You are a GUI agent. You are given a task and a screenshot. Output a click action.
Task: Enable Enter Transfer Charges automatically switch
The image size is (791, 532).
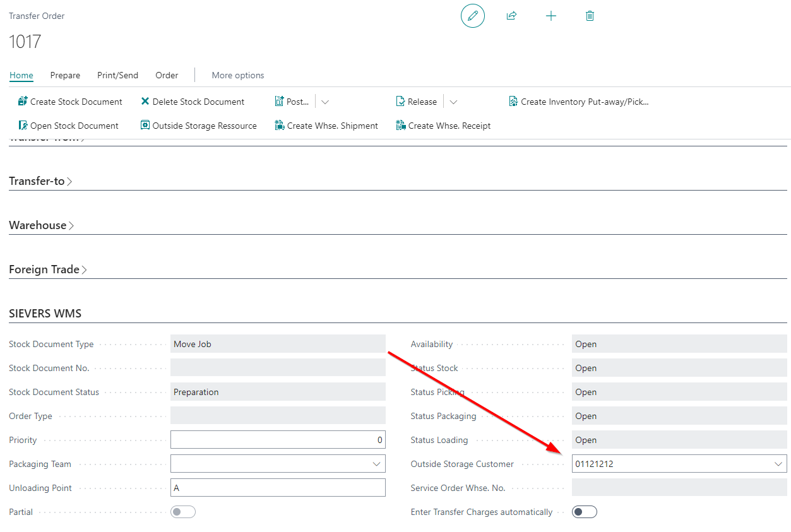pyautogui.click(x=584, y=512)
